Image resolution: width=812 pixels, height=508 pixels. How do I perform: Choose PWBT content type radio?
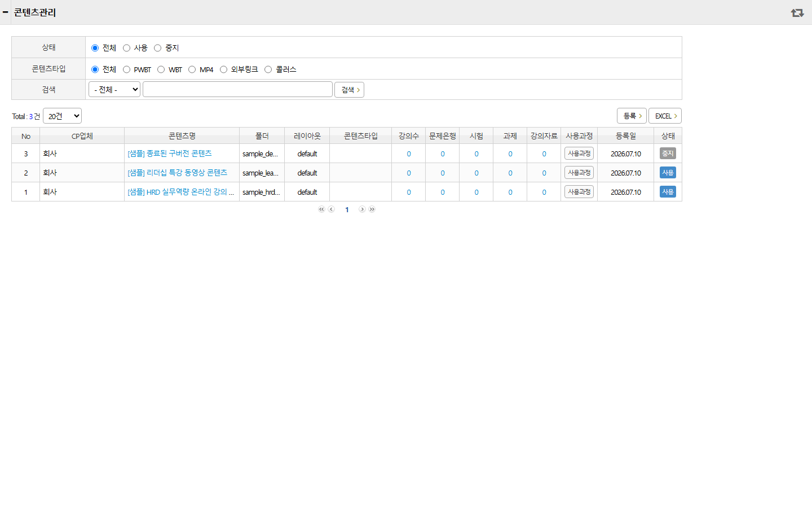[x=126, y=69]
